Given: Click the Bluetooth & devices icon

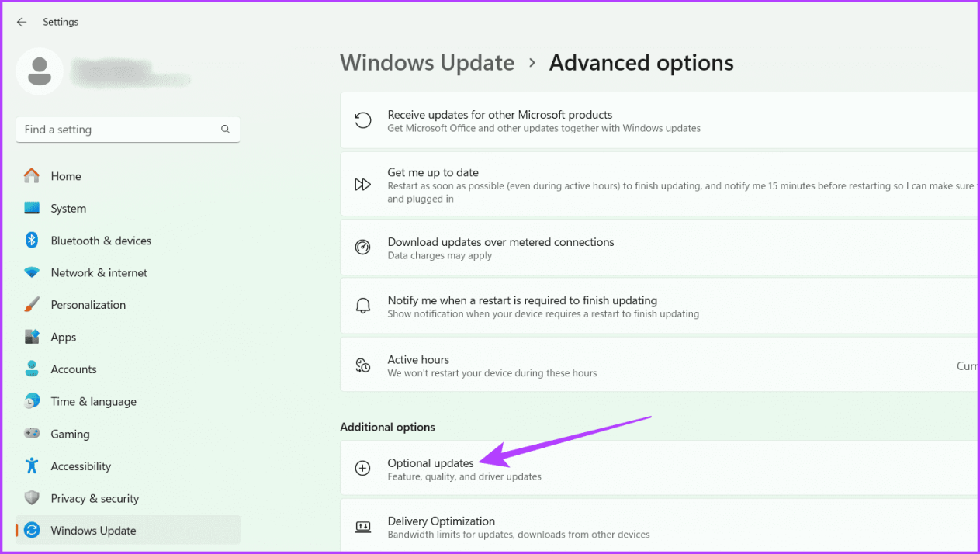Looking at the screenshot, I should pyautogui.click(x=32, y=241).
